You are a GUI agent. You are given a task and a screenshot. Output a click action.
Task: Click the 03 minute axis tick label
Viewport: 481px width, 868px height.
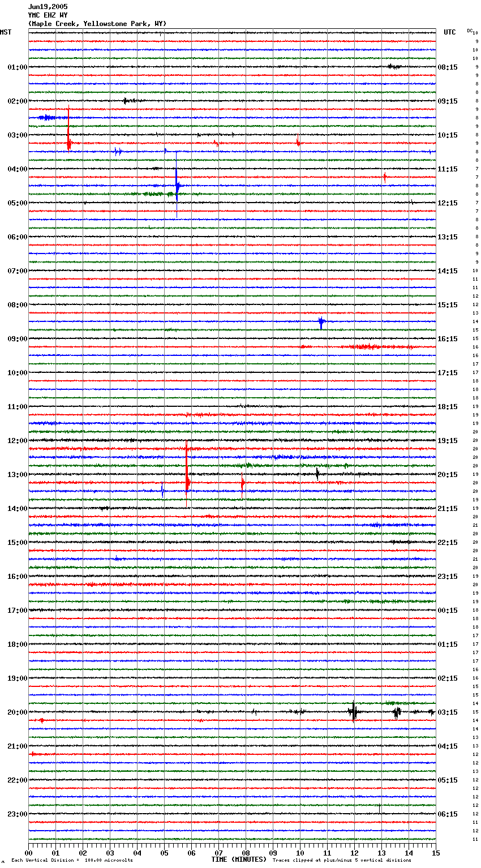coord(110,853)
